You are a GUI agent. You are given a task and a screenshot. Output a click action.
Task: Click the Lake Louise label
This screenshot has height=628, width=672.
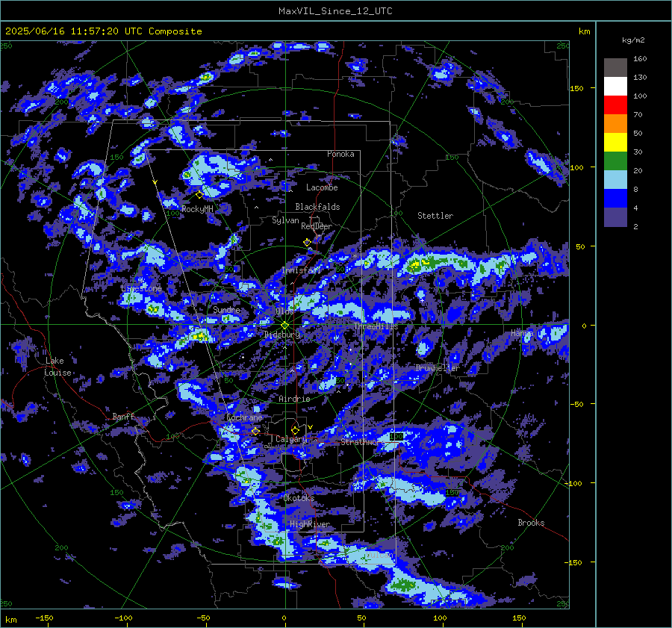point(57,367)
